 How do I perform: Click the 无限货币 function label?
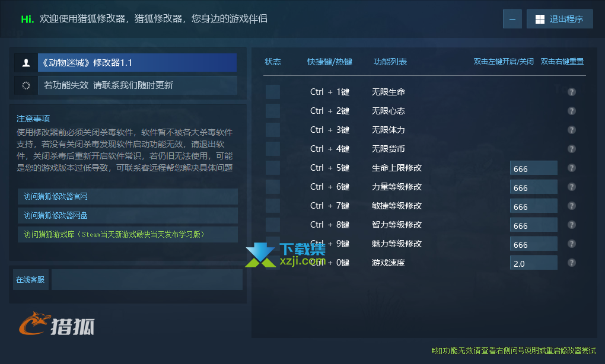pos(388,148)
